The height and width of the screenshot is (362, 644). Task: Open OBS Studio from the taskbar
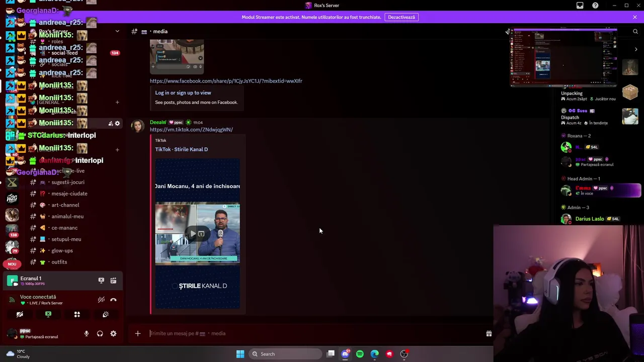(404, 354)
